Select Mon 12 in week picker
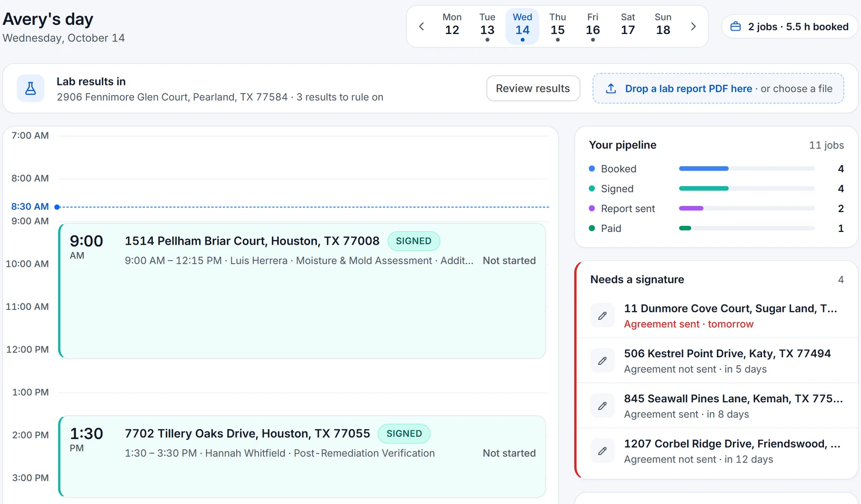 [452, 26]
